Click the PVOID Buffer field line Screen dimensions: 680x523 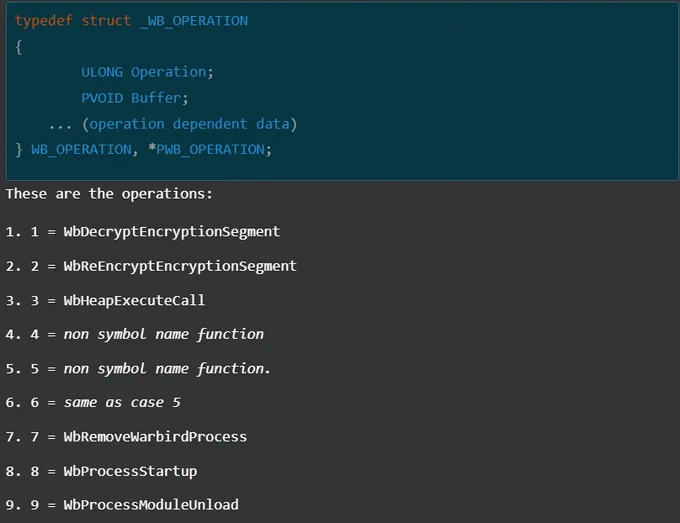click(x=135, y=98)
